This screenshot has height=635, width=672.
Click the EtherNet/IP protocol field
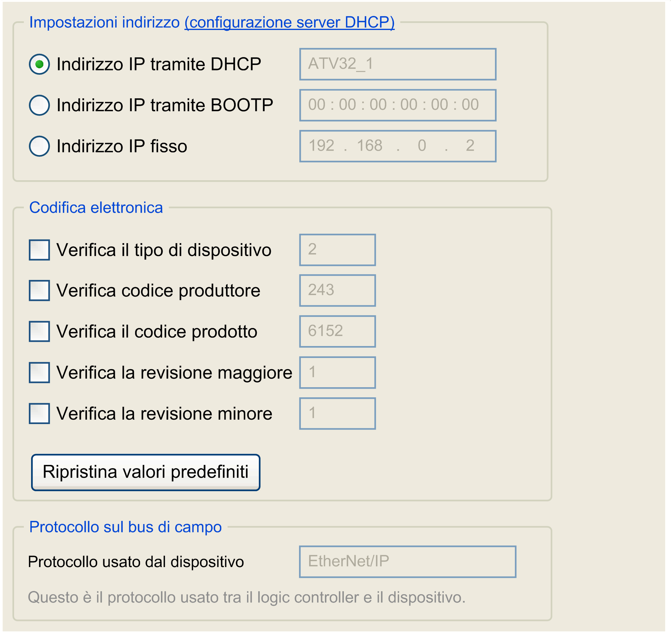tap(407, 562)
